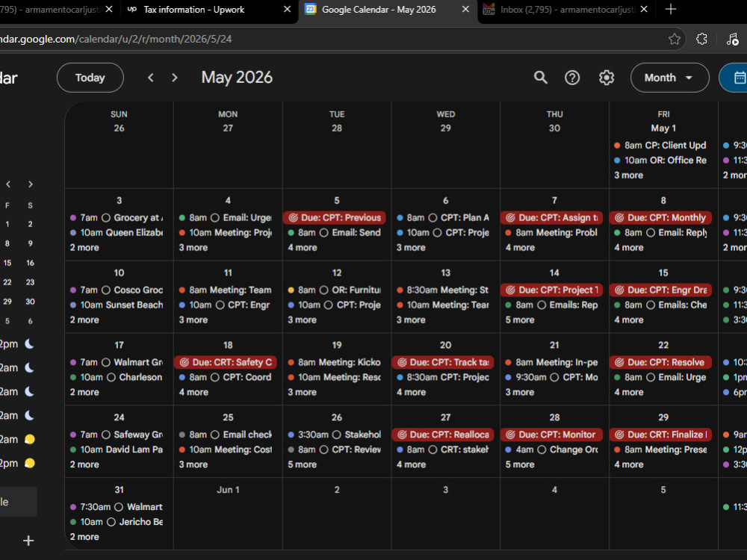Mark 10am CPT: Engr task on May 11 complete
Viewport: 747px width, 560px height.
220,305
